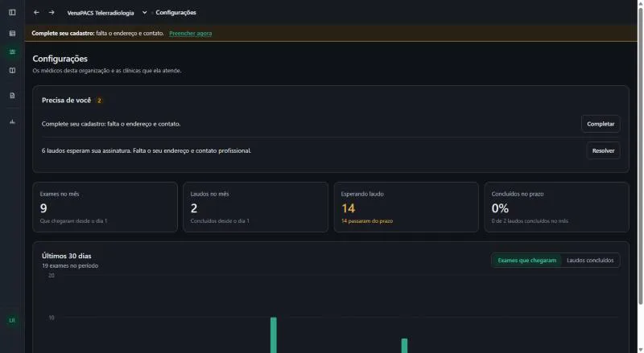The image size is (644, 353).
Task: Click '6 laudos esperam sua assinatura' message
Action: coord(147,150)
